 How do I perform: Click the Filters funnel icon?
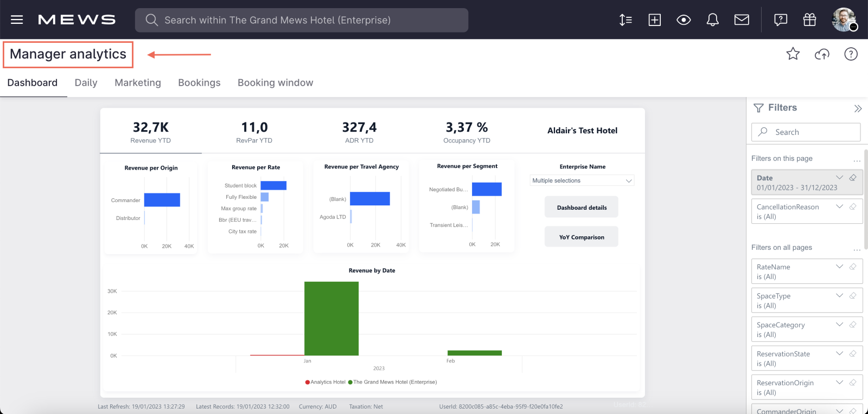[758, 108]
